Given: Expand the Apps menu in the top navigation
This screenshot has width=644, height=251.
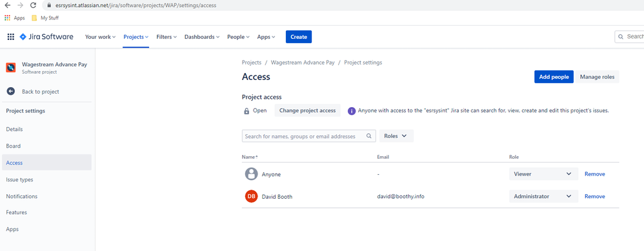Looking at the screenshot, I should 266,37.
